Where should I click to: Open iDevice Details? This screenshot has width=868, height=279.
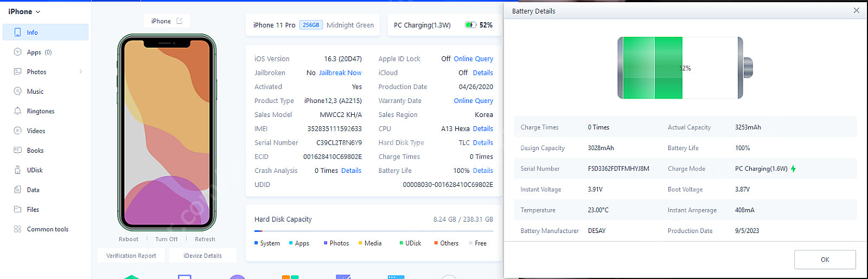[x=202, y=256]
